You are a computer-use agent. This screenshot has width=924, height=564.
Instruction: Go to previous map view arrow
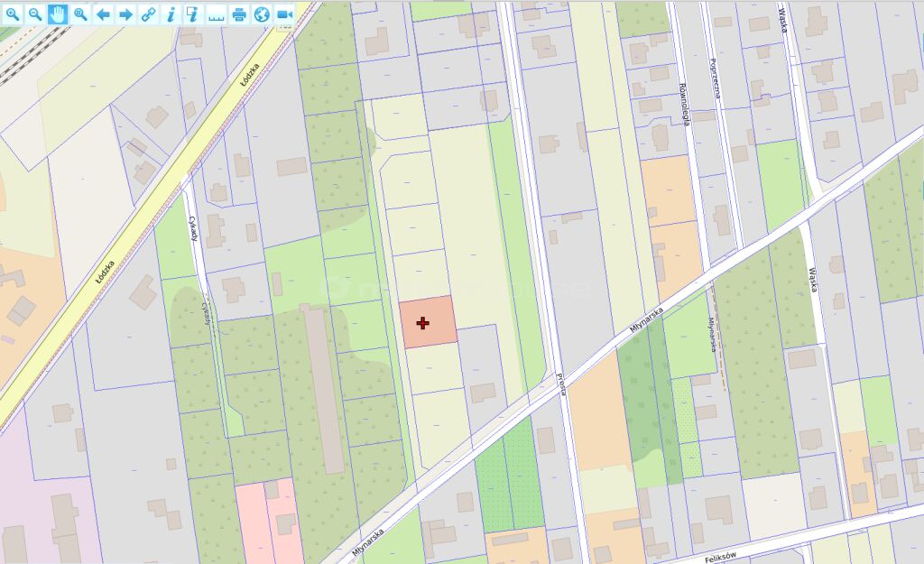point(103,14)
